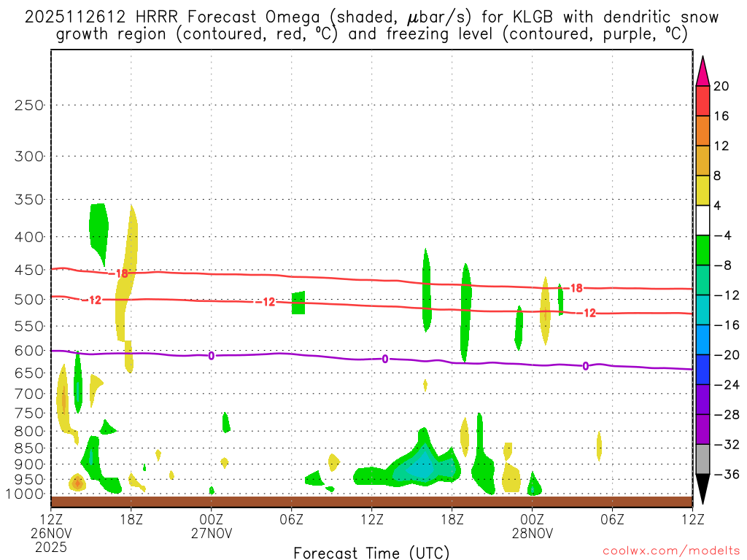The height and width of the screenshot is (560, 747).
Task: Select the 350 pressure level label
Action: point(29,200)
